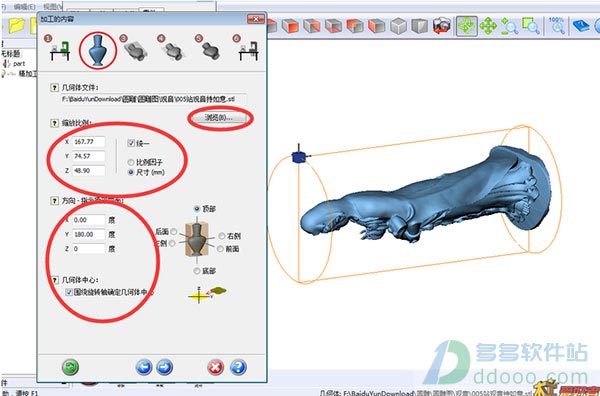600x396 pixels.
Task: Select the 无标题 root tree item
Action: pos(10,53)
